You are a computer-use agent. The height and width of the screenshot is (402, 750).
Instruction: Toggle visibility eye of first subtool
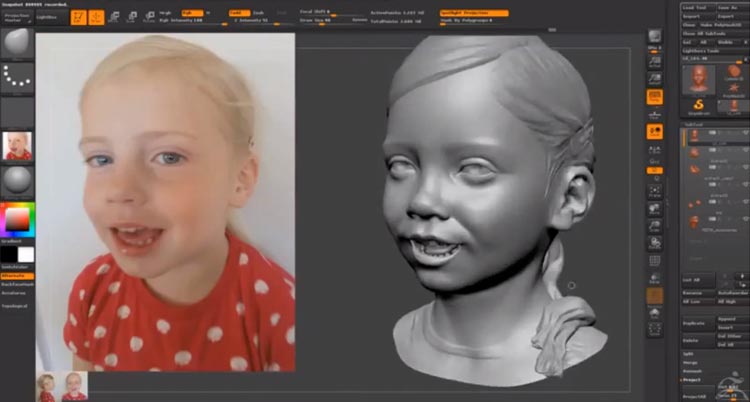coord(745,133)
